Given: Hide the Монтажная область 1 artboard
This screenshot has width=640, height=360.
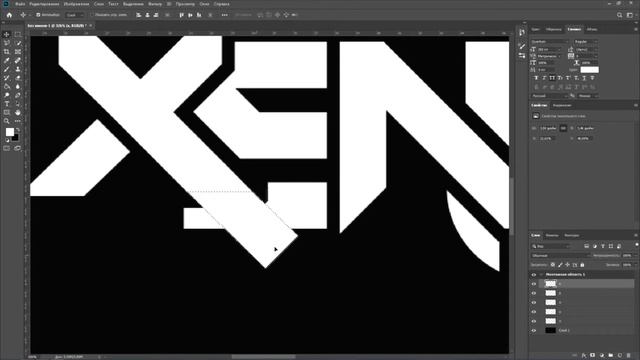Looking at the screenshot, I should (x=534, y=275).
